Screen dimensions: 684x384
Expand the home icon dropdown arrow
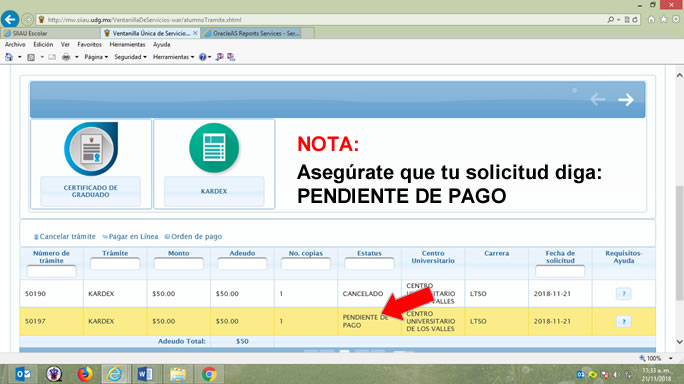(x=20, y=57)
